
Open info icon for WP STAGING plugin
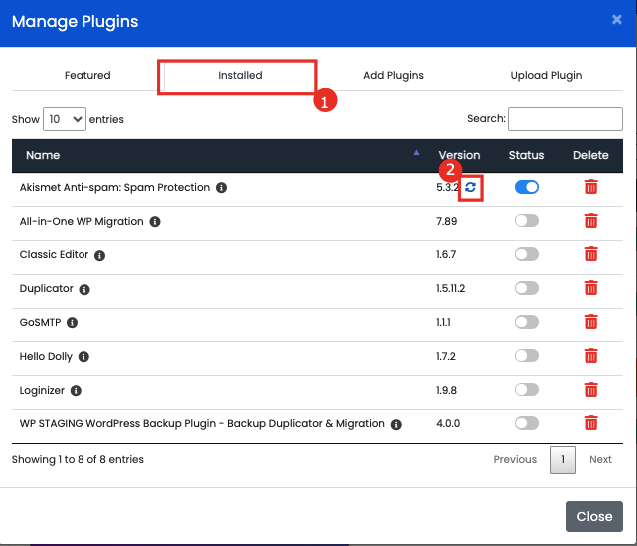click(x=396, y=425)
